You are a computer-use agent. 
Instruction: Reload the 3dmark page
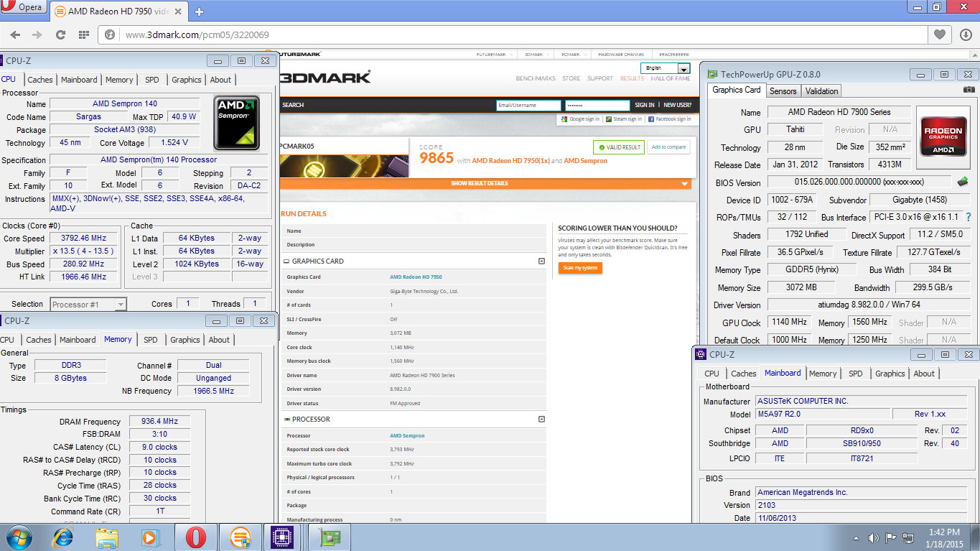pos(60,34)
